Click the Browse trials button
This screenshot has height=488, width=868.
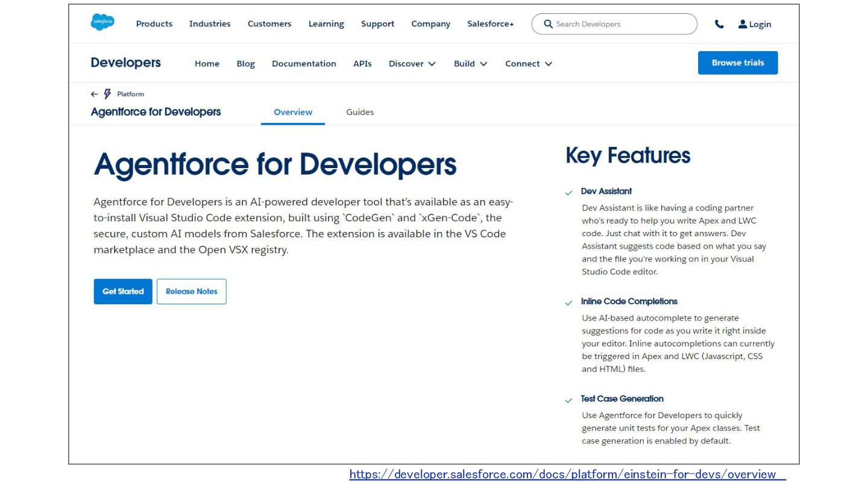click(738, 63)
